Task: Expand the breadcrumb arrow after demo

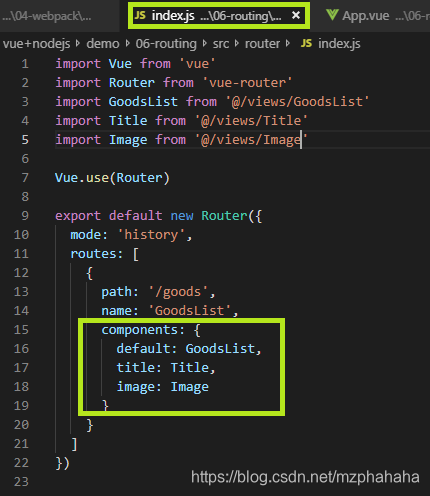Action: [127, 43]
